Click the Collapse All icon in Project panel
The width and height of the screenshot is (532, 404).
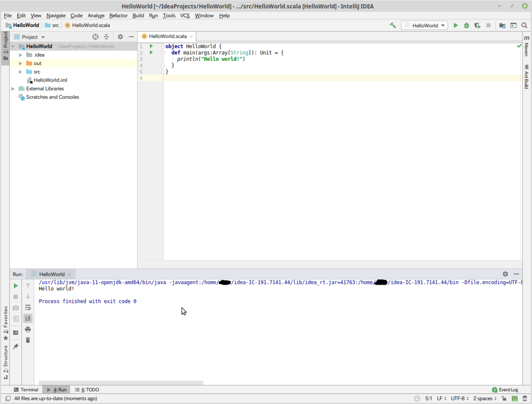(x=106, y=37)
